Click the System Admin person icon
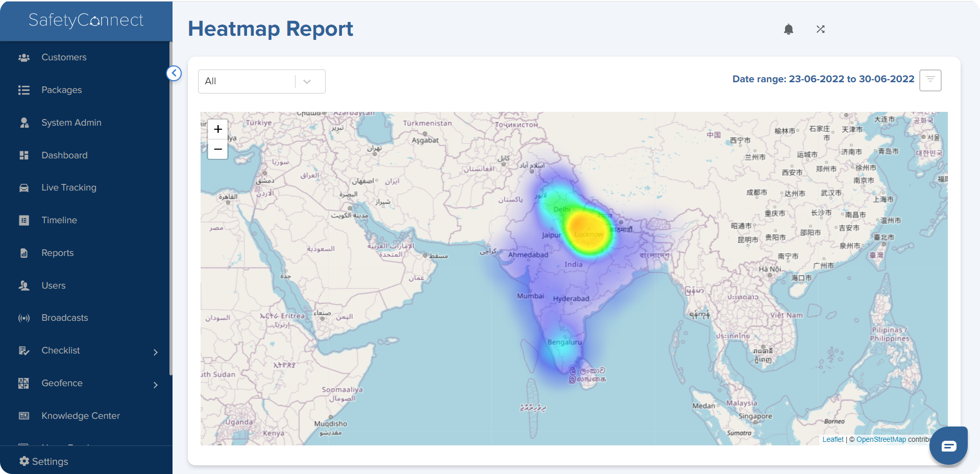The height and width of the screenshot is (474, 980). (24, 123)
